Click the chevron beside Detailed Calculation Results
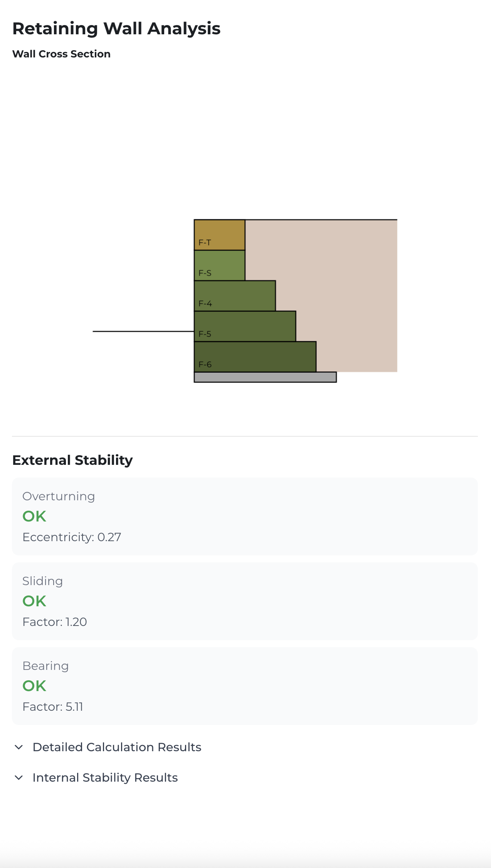 click(x=18, y=747)
